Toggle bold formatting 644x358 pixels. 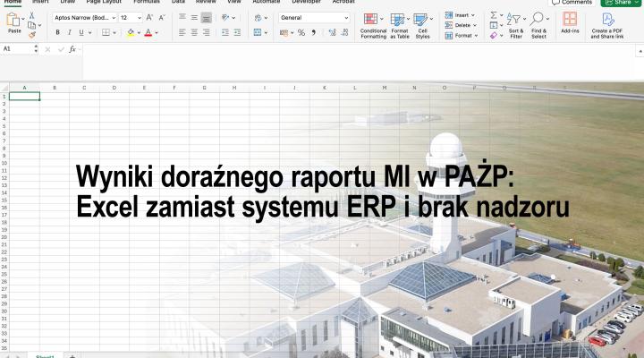57,32
